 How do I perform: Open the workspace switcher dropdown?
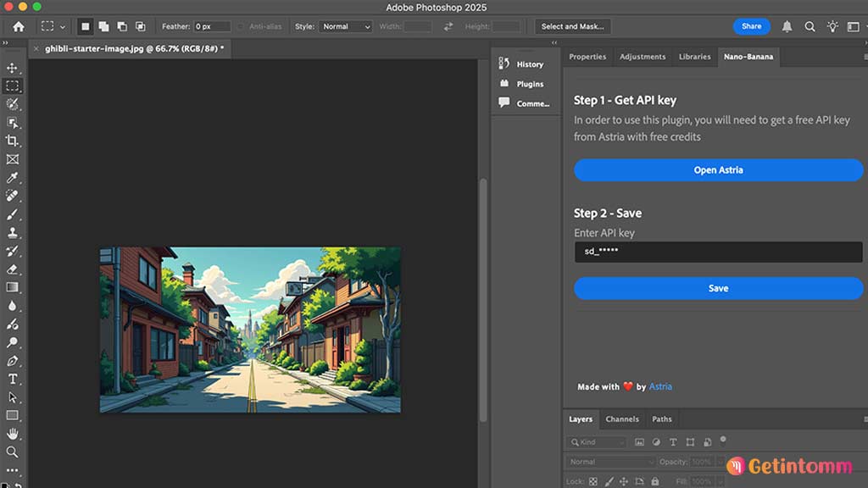tap(854, 26)
